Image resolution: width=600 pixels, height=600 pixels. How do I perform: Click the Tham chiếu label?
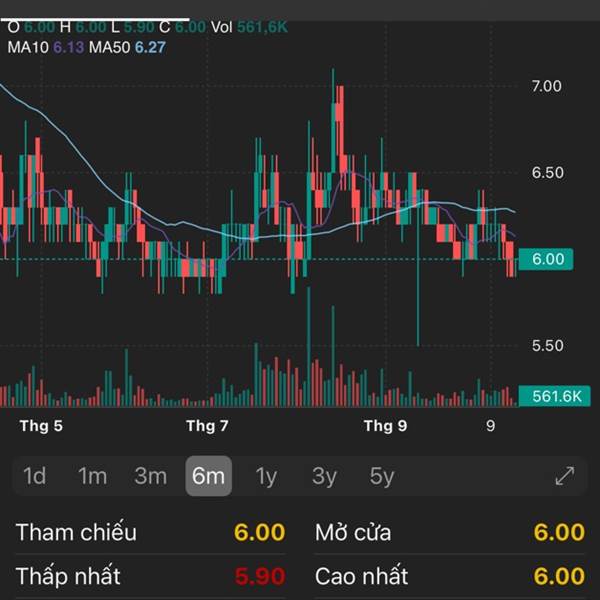(x=76, y=532)
